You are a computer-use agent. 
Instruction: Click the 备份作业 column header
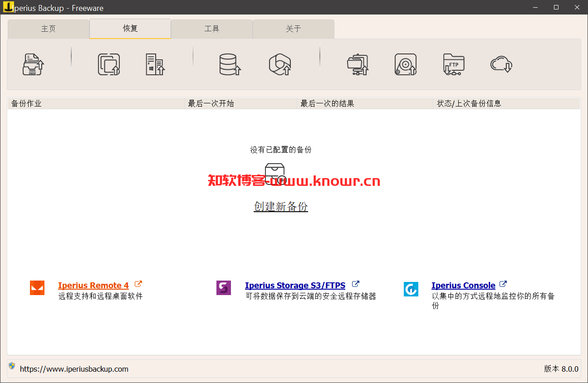coord(96,103)
